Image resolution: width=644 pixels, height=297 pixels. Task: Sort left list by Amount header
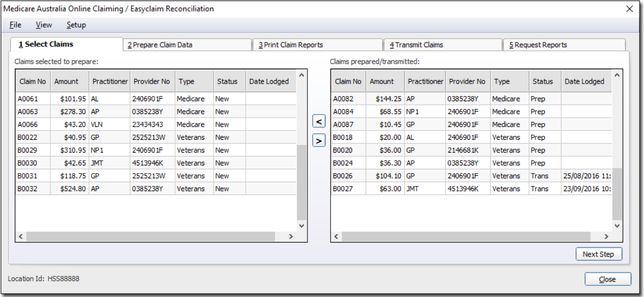tap(70, 81)
